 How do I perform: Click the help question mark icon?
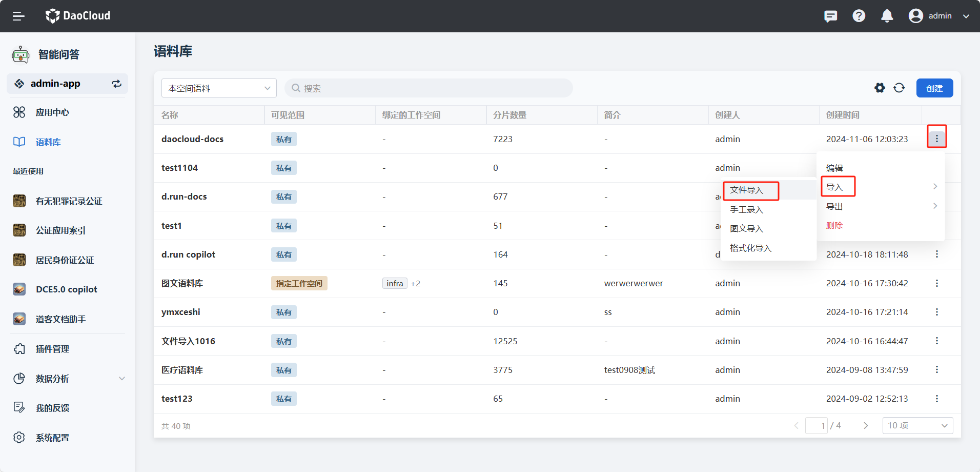pos(859,16)
